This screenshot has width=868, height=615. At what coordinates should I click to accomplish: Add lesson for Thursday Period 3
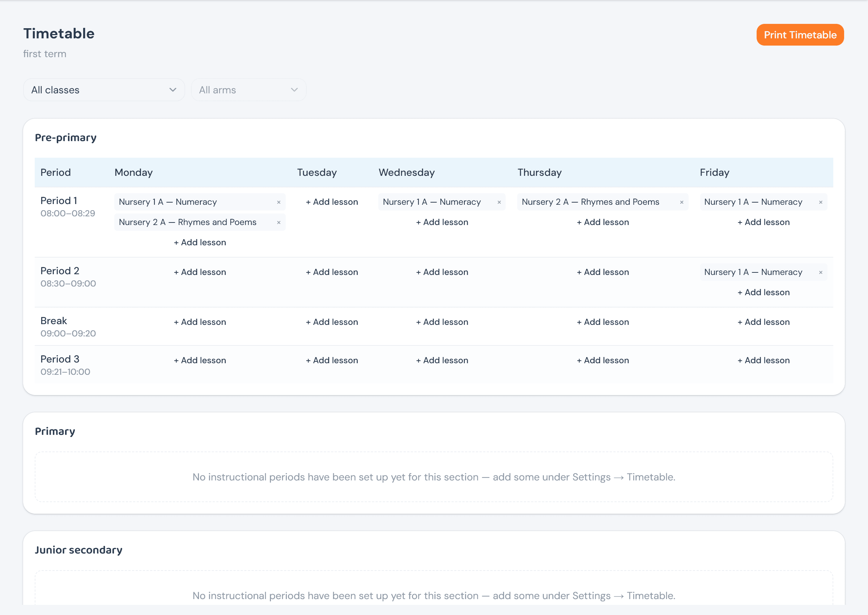(603, 360)
